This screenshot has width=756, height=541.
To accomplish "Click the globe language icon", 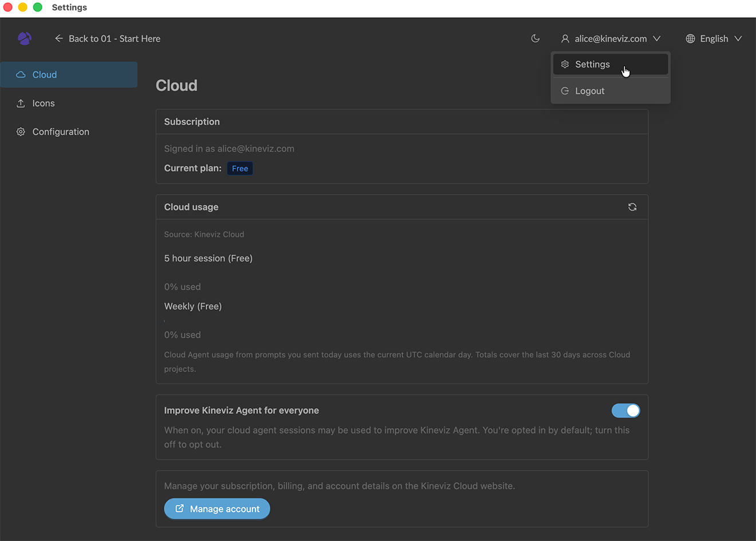I will [x=691, y=38].
